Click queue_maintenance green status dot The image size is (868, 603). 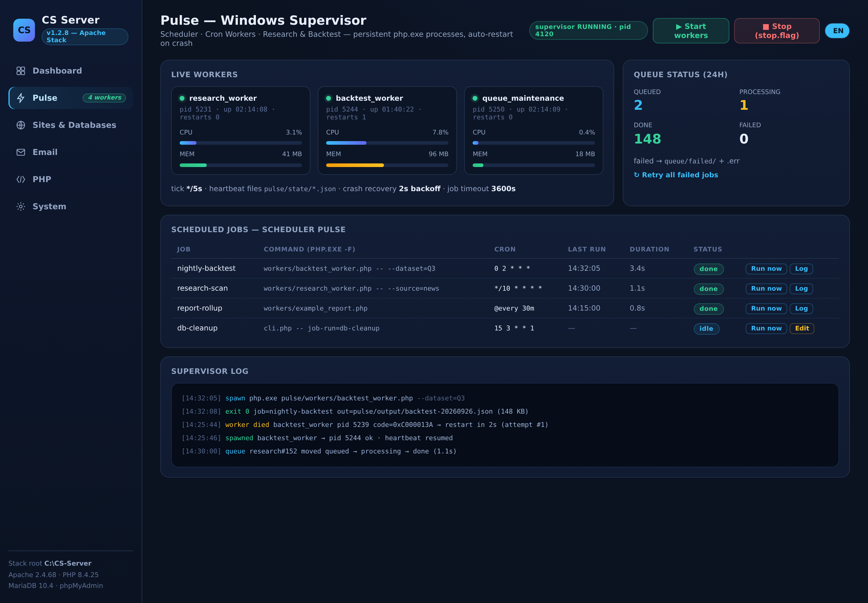[475, 98]
